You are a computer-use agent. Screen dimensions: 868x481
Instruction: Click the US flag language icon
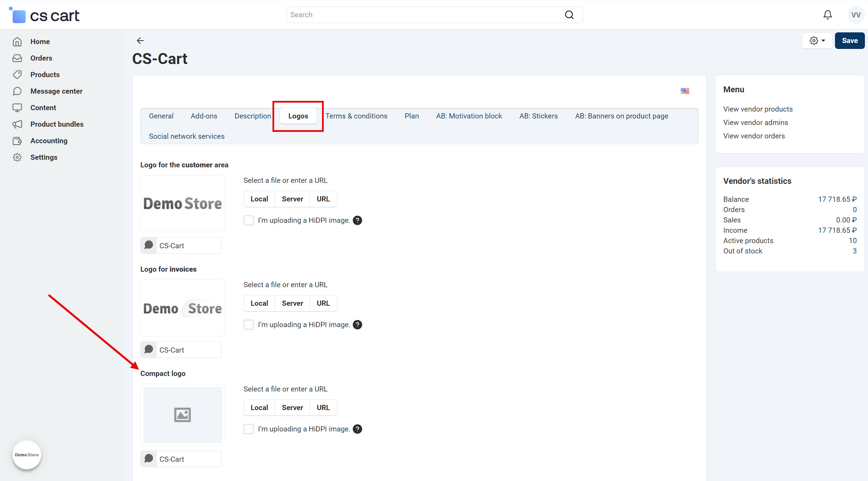pos(685,91)
